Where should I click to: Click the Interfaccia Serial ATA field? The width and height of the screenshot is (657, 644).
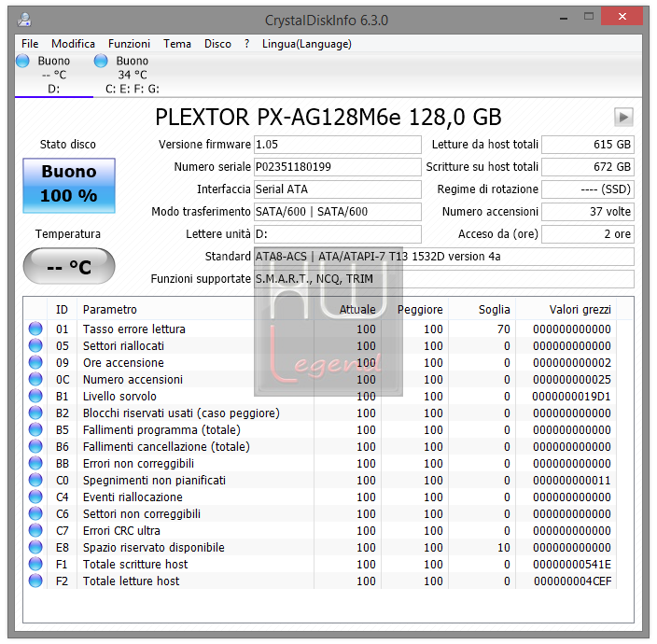(338, 189)
